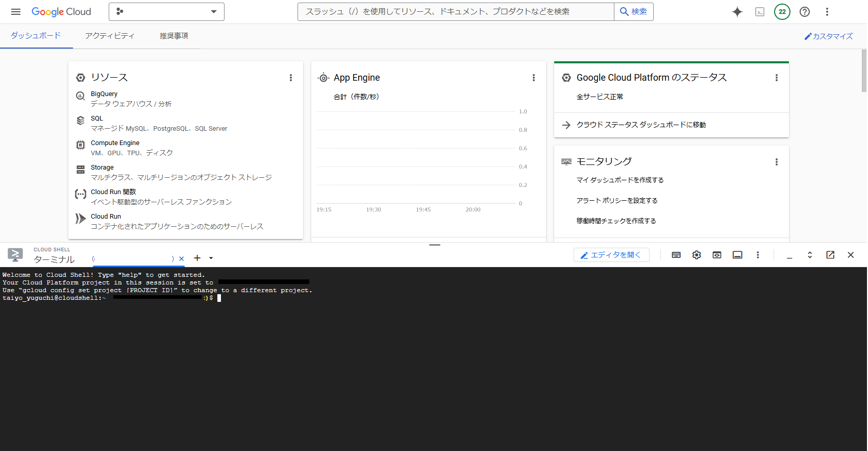This screenshot has width=868, height=451.
Task: Add a new Cloud Shell terminal tab
Action: [x=197, y=258]
